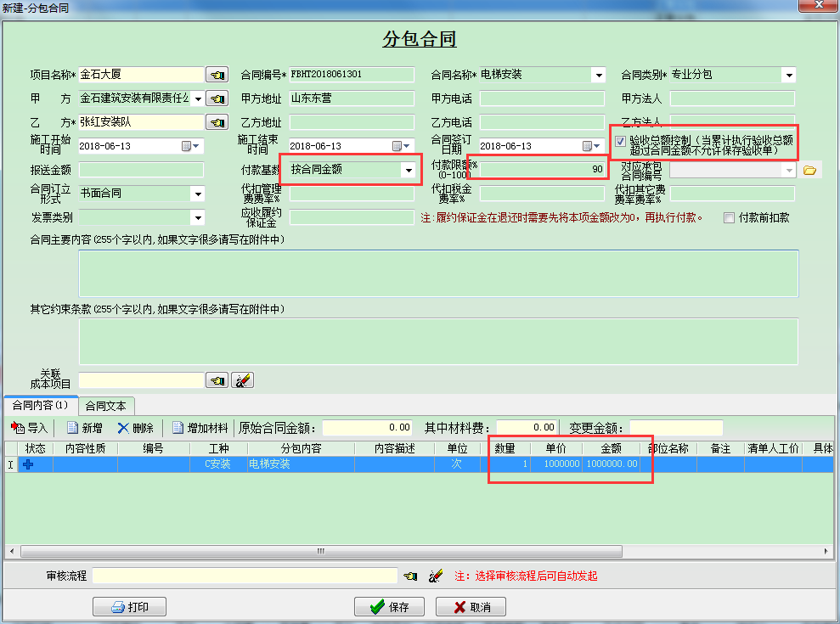Open the 施工开始时间 date picker
Image resolution: width=840 pixels, height=624 pixels.
pyautogui.click(x=187, y=146)
